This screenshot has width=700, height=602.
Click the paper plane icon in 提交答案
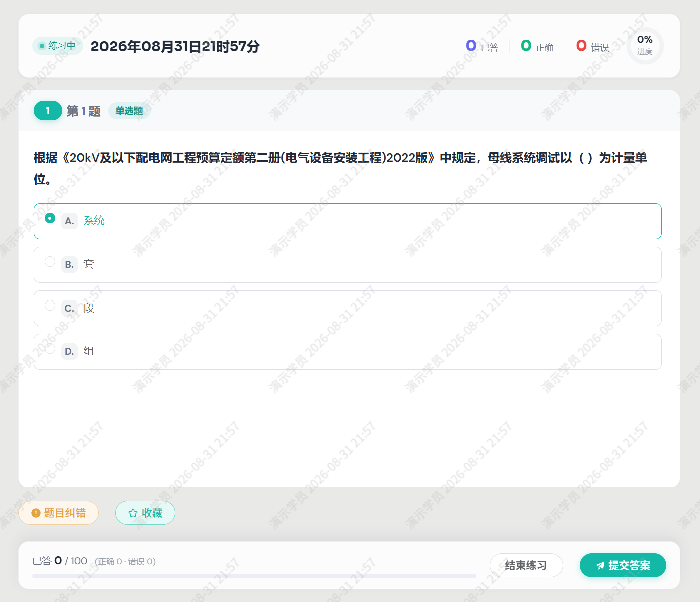600,566
